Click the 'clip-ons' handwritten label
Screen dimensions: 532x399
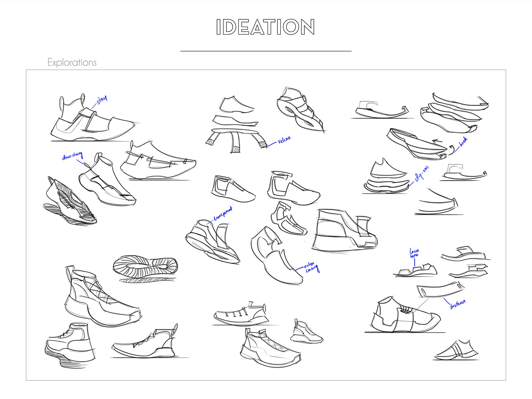coord(422,173)
